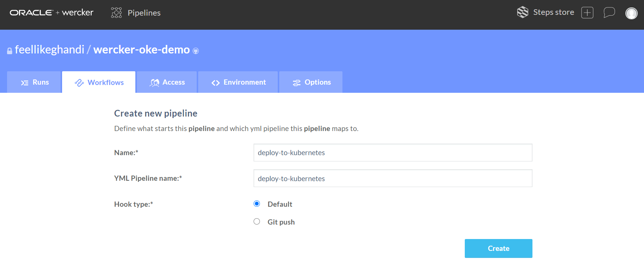Open the Steps store link

(x=553, y=12)
